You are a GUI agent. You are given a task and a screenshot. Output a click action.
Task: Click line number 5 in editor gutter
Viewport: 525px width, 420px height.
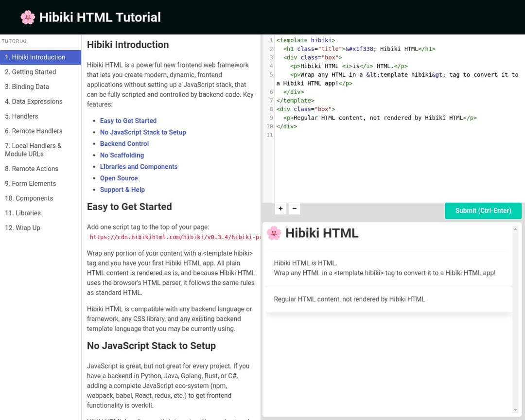tap(271, 75)
